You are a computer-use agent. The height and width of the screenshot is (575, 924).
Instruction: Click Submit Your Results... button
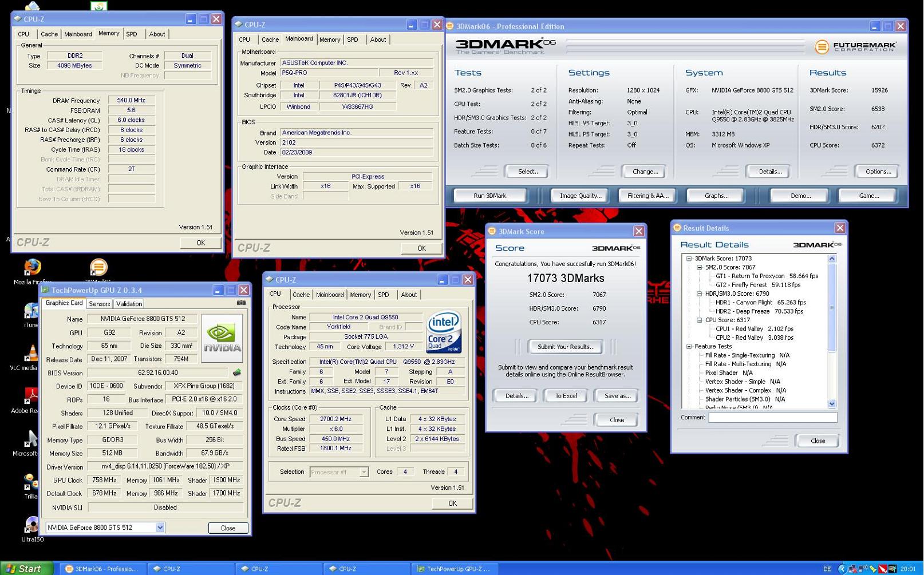click(x=566, y=347)
